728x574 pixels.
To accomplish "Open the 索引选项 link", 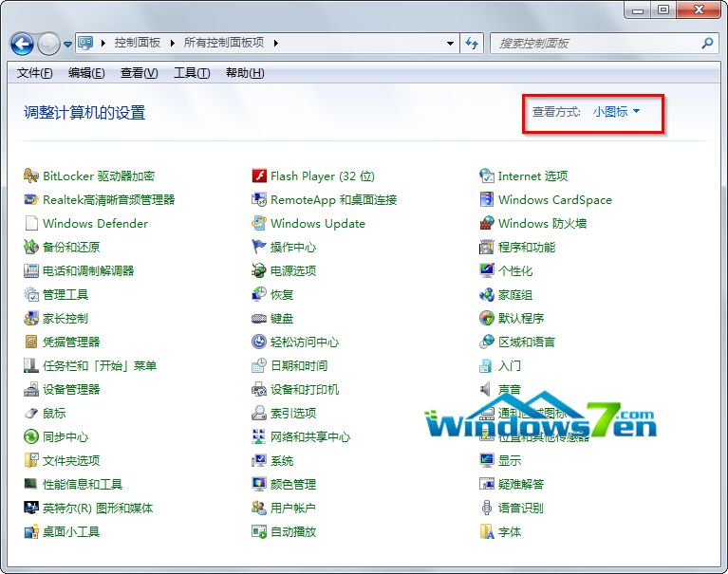I will coord(293,413).
